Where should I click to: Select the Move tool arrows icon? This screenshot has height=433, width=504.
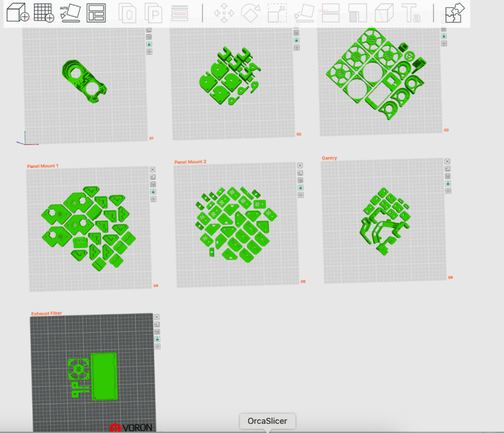point(224,13)
